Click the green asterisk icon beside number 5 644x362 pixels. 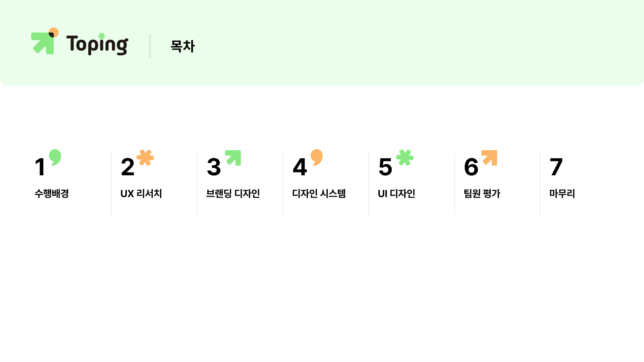pyautogui.click(x=405, y=158)
